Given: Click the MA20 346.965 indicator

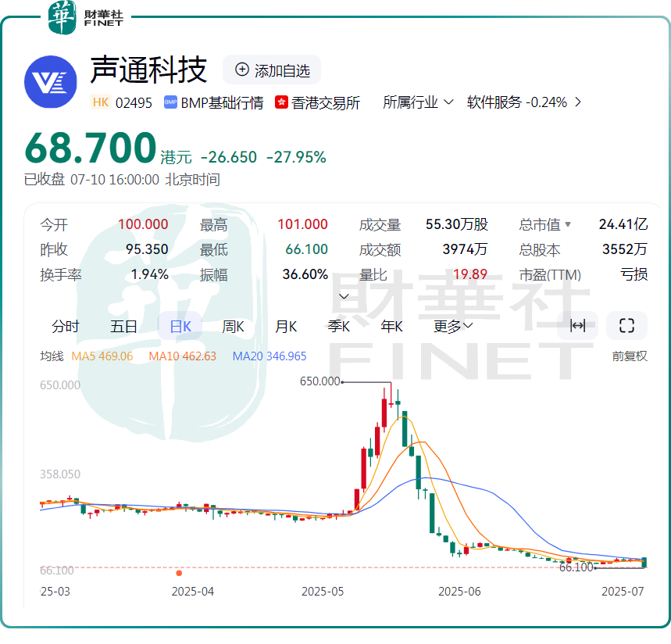Looking at the screenshot, I should (269, 356).
